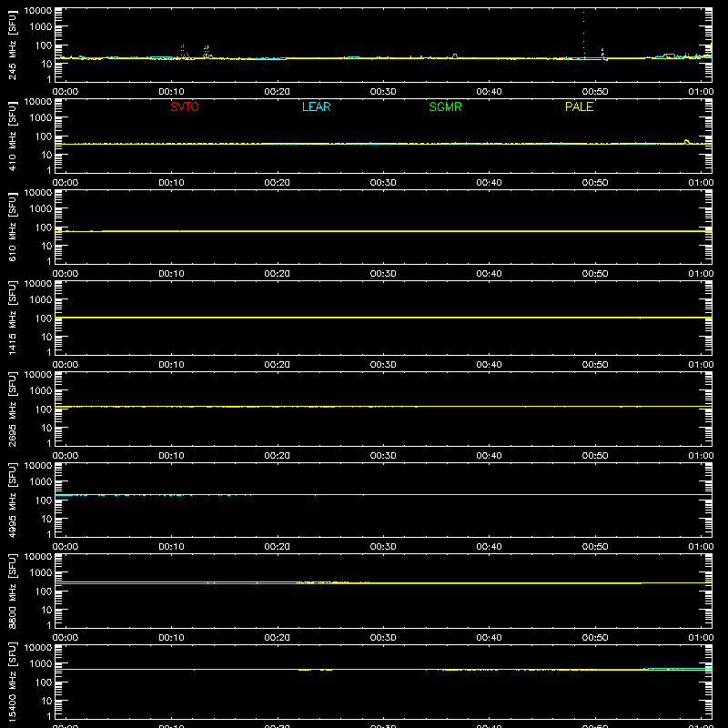Click the 01:00 time label under 4995 MHz plot
Image resolution: width=728 pixels, height=728 pixels.
click(x=701, y=547)
